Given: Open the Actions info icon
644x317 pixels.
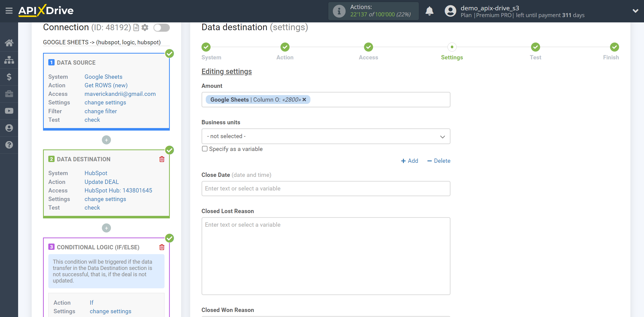Looking at the screenshot, I should 339,11.
